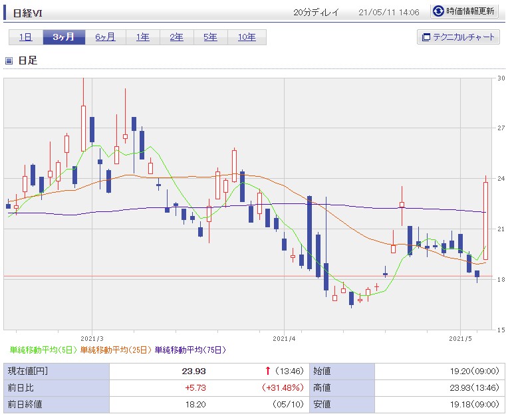This screenshot has width=510, height=420.
Task: Switch to the 1日 chart tab
Action: 26,37
